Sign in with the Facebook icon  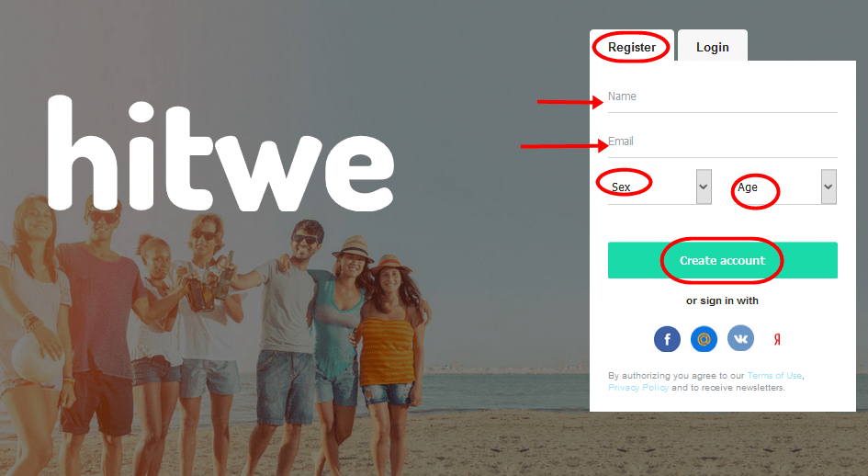pos(667,338)
